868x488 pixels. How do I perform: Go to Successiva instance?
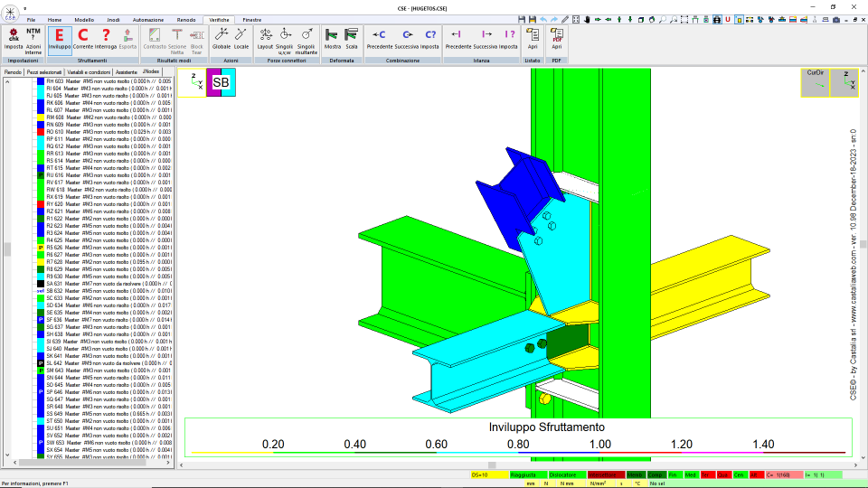tap(486, 39)
